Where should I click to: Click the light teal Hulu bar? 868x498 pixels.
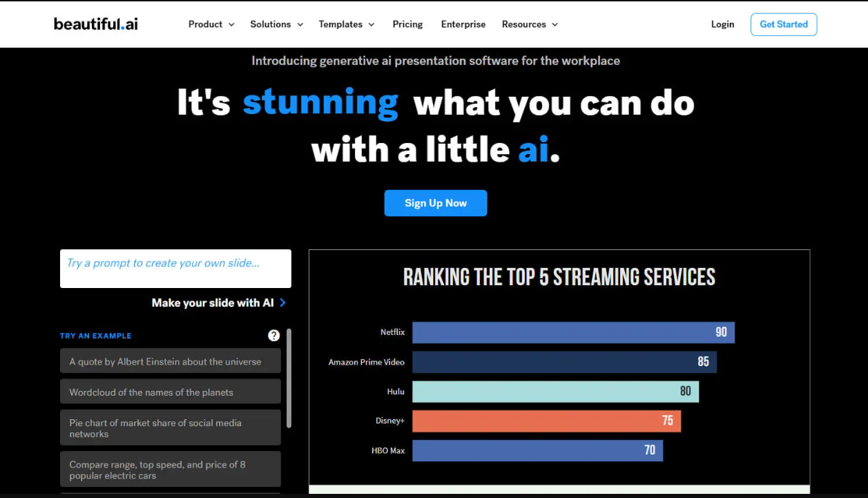click(555, 392)
